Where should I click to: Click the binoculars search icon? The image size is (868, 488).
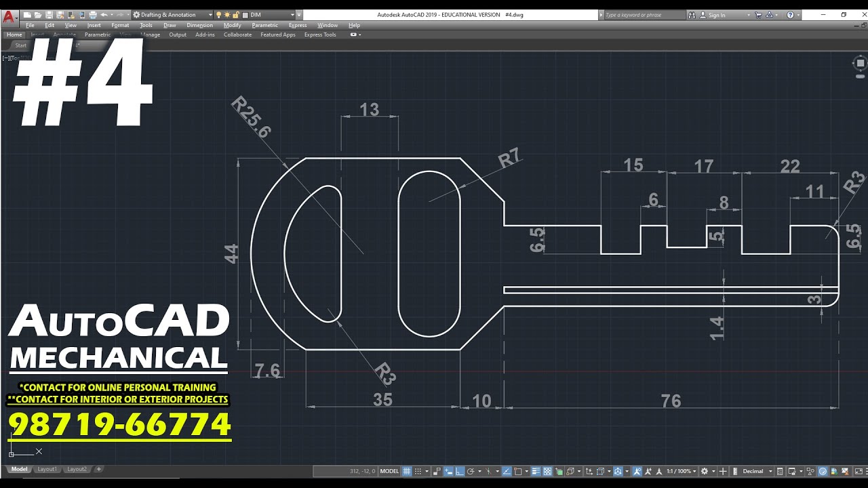pyautogui.click(x=692, y=15)
